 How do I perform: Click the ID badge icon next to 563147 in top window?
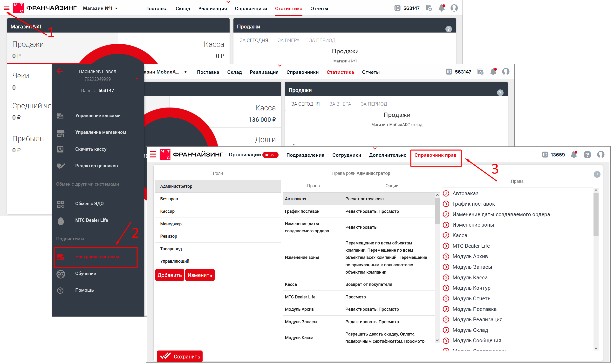click(397, 8)
